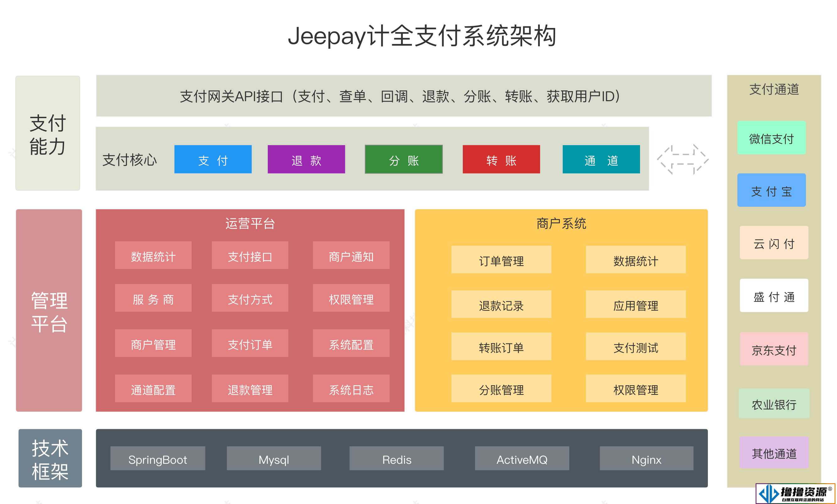Select 支付接口 in 运营平台
This screenshot has width=837, height=504.
click(x=250, y=255)
